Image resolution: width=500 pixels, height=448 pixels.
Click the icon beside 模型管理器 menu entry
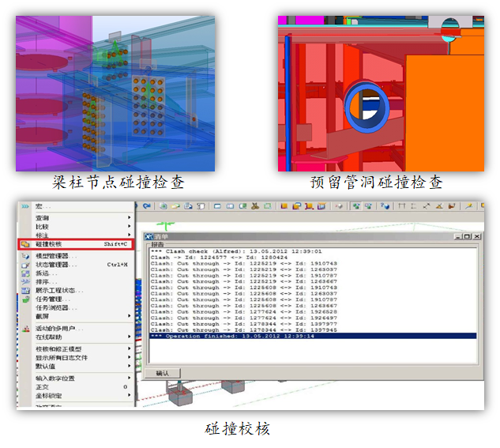point(25,256)
